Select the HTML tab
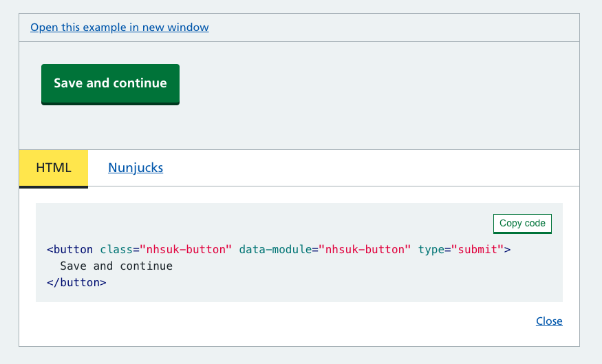 click(54, 168)
